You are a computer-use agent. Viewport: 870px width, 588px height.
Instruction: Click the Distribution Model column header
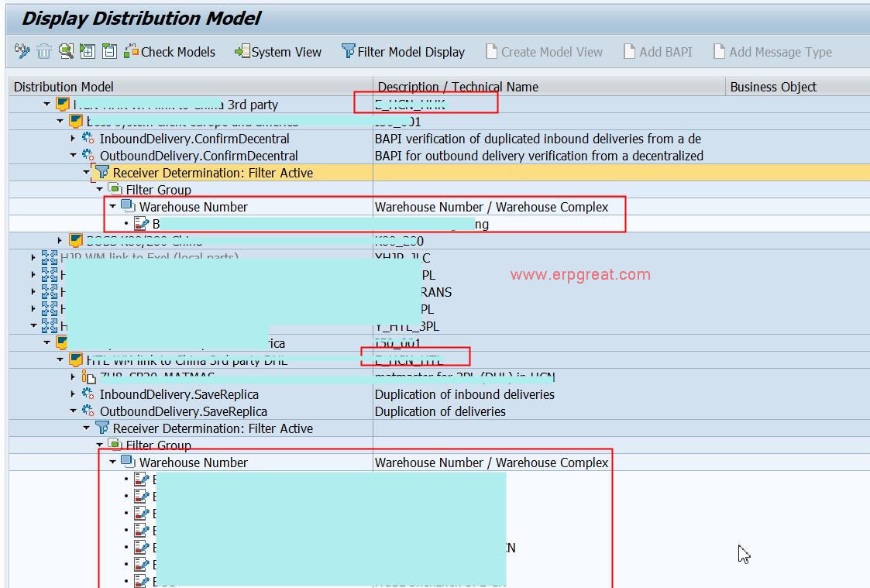point(191,87)
